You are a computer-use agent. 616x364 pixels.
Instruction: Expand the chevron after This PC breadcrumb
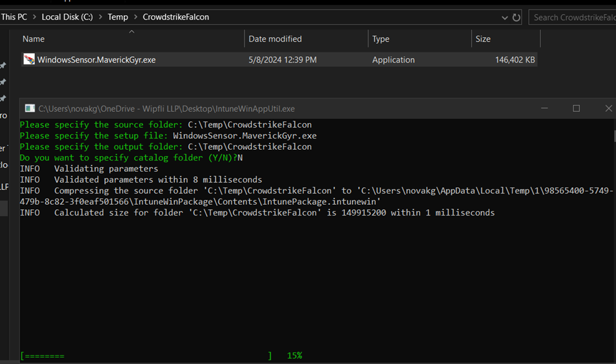pos(35,17)
